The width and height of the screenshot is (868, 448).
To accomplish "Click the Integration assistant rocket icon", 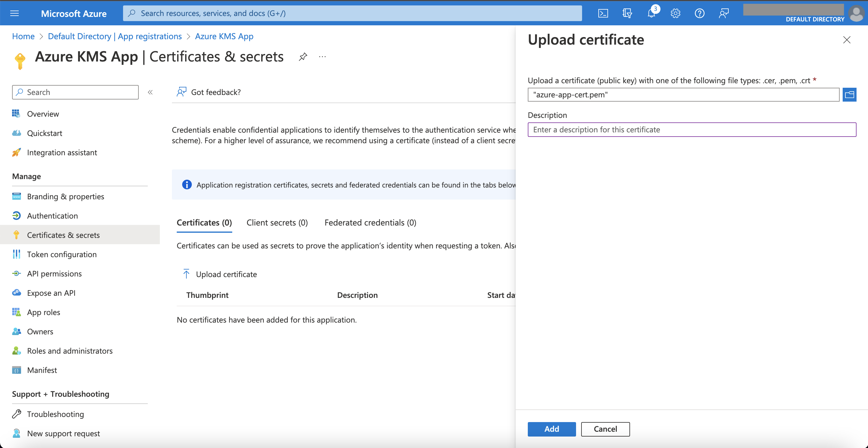I will pyautogui.click(x=16, y=152).
